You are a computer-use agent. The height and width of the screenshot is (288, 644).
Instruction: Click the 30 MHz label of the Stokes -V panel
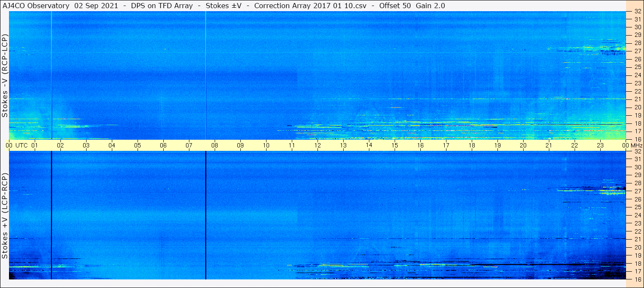coord(638,27)
